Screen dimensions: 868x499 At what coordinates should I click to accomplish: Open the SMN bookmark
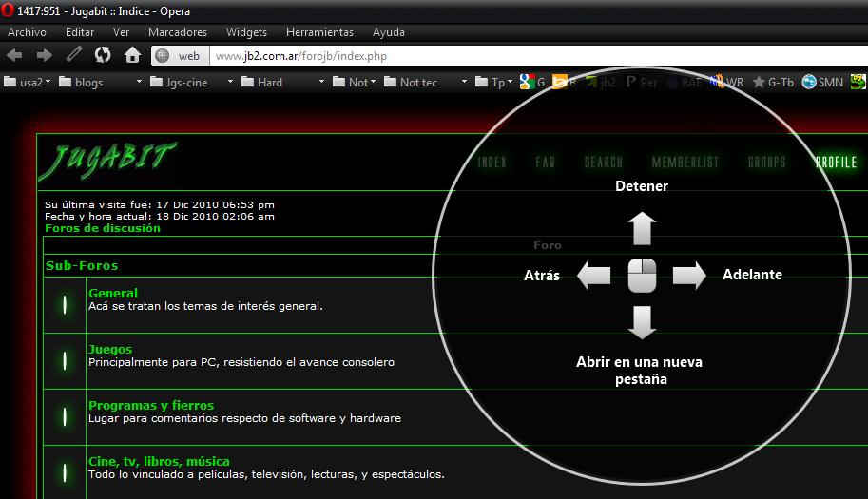pyautogui.click(x=822, y=83)
